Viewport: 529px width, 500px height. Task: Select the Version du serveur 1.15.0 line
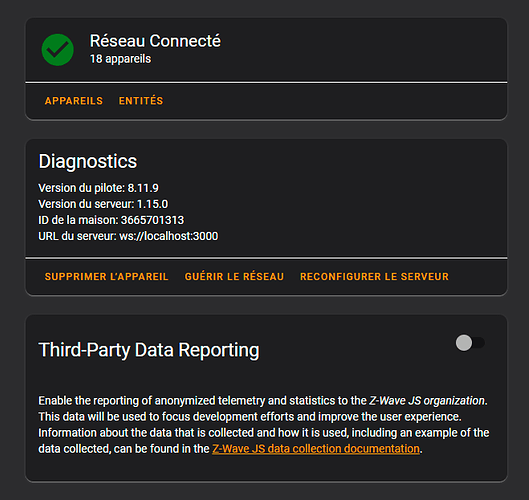[x=103, y=204]
